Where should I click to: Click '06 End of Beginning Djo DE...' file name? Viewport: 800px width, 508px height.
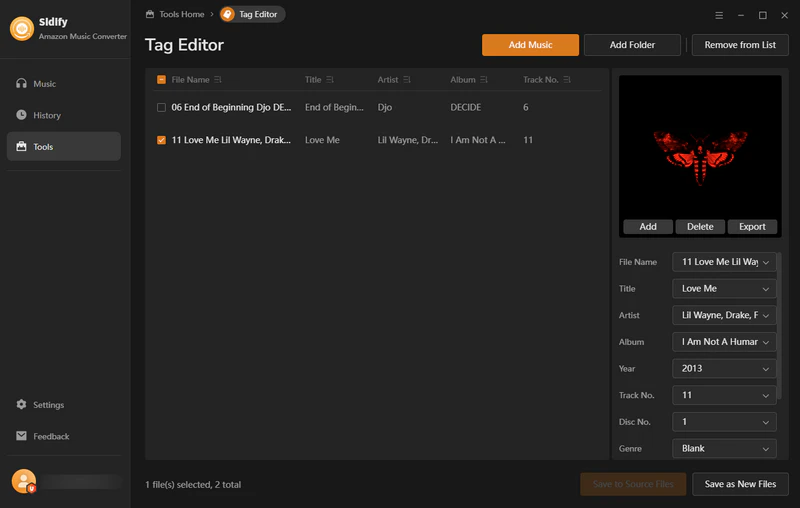click(231, 108)
